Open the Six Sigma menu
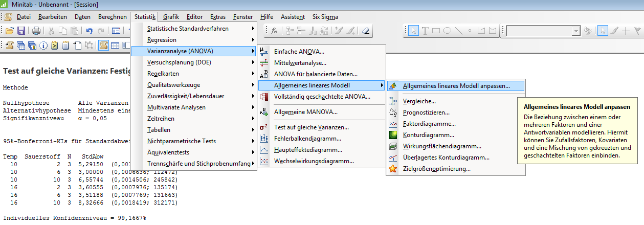Viewport: 644px width, 225px height. (x=325, y=17)
